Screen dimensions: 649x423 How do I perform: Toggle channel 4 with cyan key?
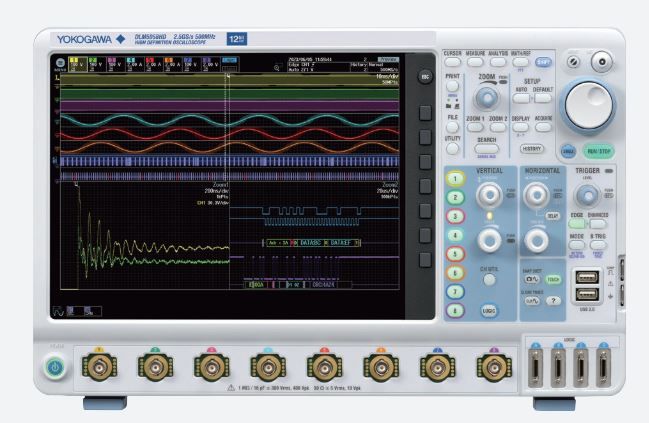pos(455,236)
